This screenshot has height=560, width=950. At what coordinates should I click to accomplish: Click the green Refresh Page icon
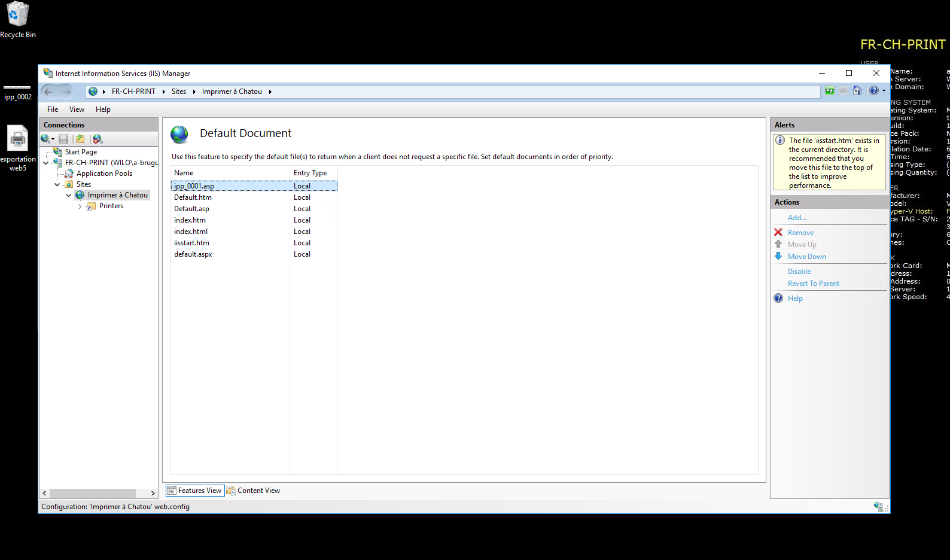(x=829, y=91)
